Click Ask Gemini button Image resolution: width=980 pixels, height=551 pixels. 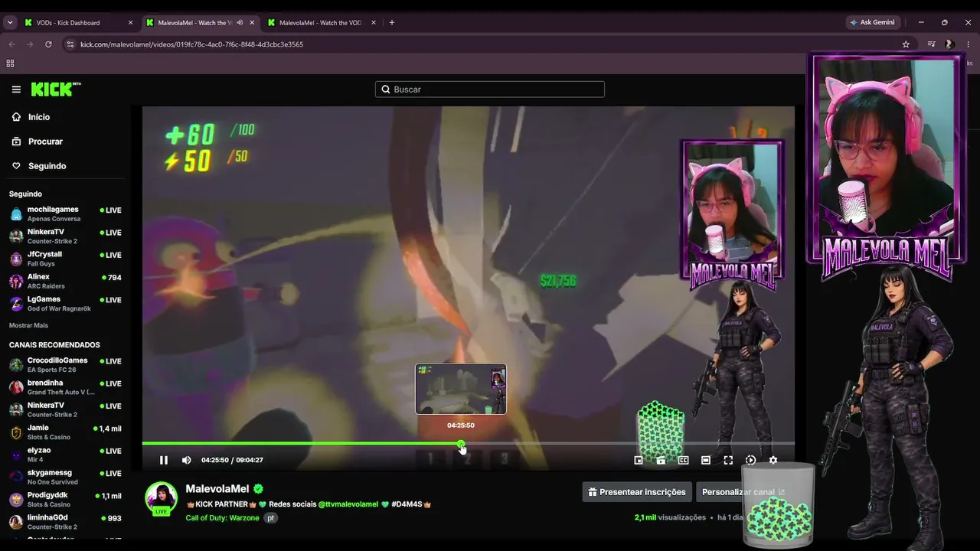click(x=872, y=22)
